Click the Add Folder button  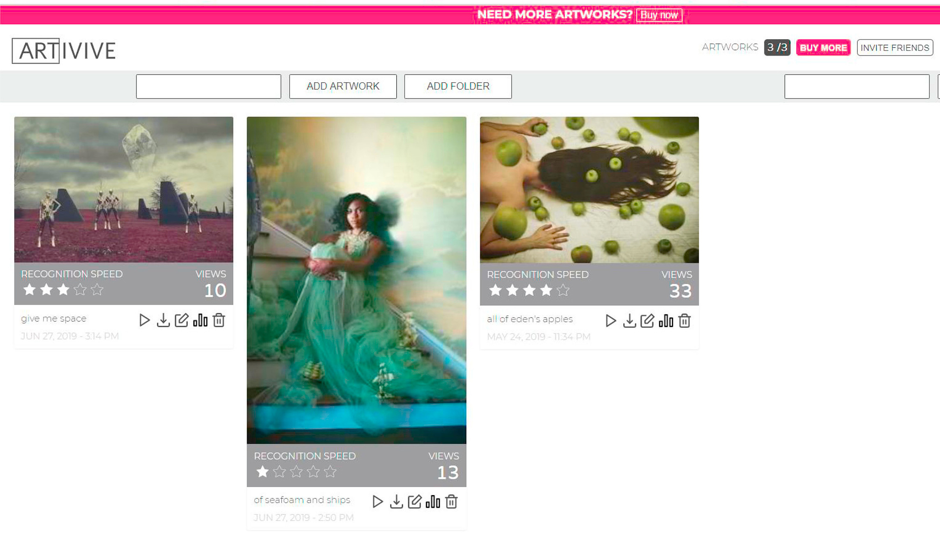point(458,86)
